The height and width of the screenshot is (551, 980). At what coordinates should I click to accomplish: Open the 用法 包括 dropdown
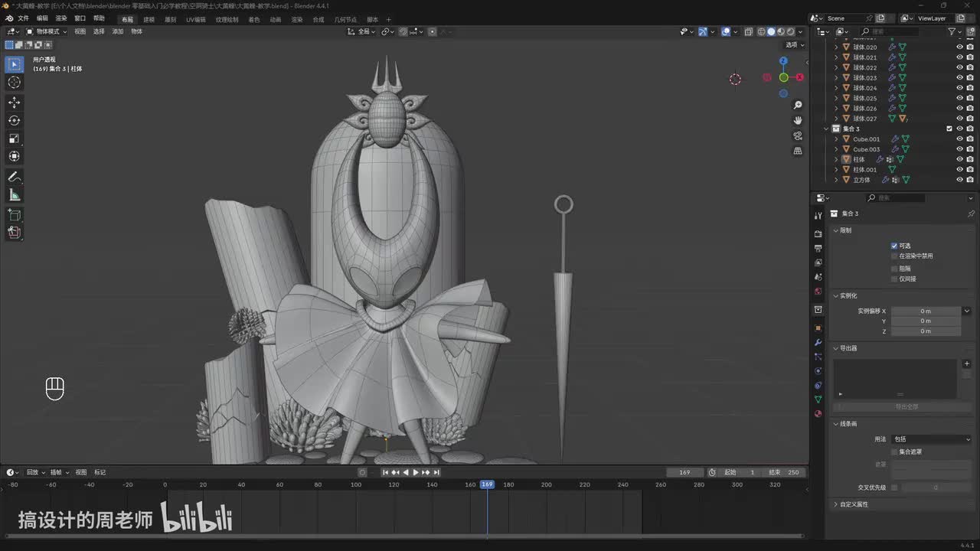(931, 439)
